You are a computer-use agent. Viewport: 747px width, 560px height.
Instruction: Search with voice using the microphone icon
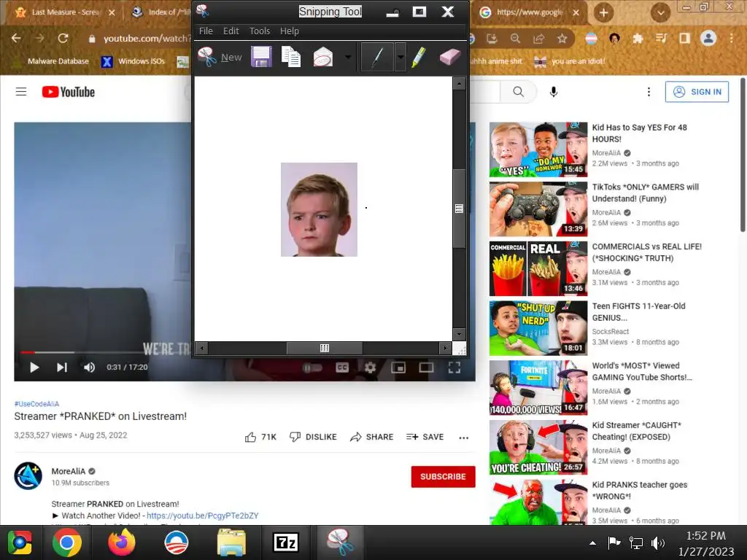pos(553,91)
